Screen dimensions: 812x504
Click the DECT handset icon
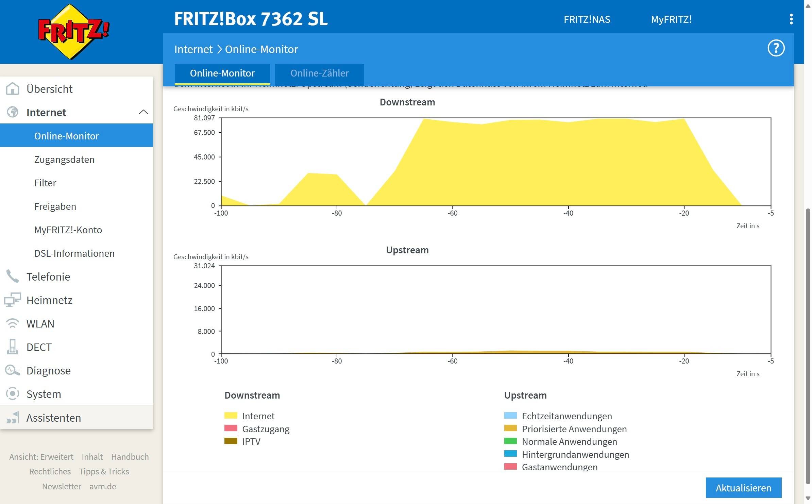point(13,347)
